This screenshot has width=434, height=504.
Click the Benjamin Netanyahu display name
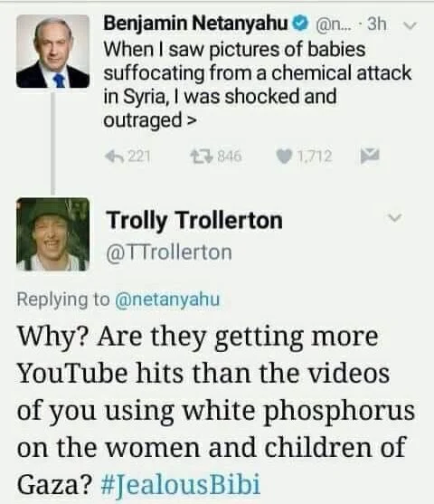pyautogui.click(x=196, y=24)
